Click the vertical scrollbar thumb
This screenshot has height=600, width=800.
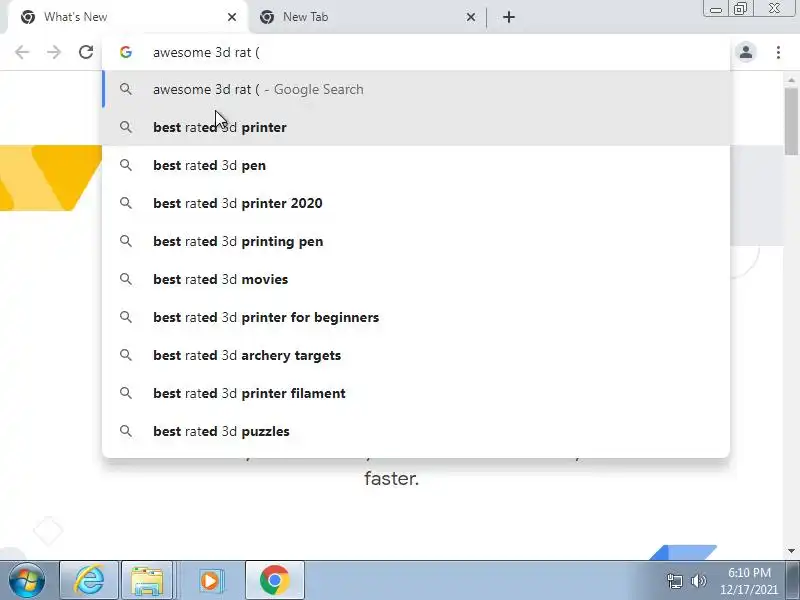(791, 121)
